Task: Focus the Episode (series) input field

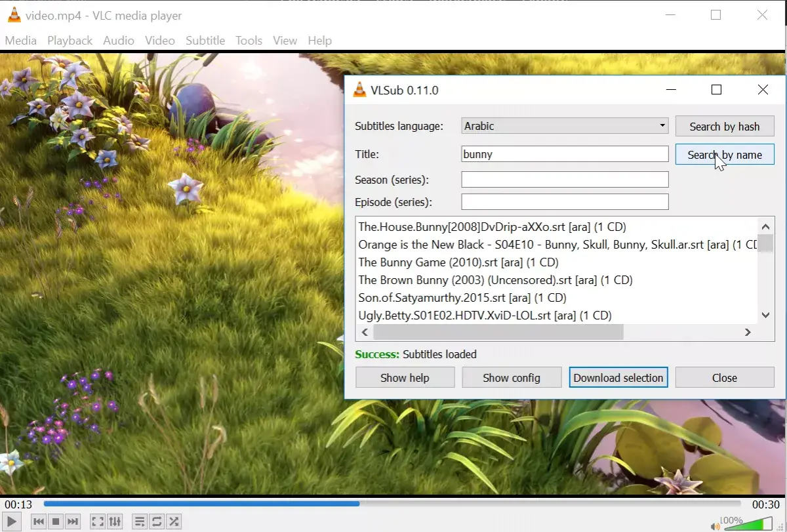Action: pyautogui.click(x=565, y=201)
